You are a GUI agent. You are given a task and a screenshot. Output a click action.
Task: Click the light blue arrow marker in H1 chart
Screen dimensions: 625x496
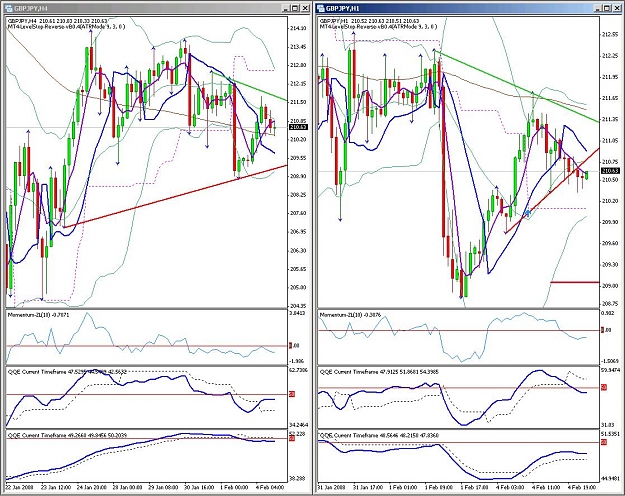tap(528, 213)
